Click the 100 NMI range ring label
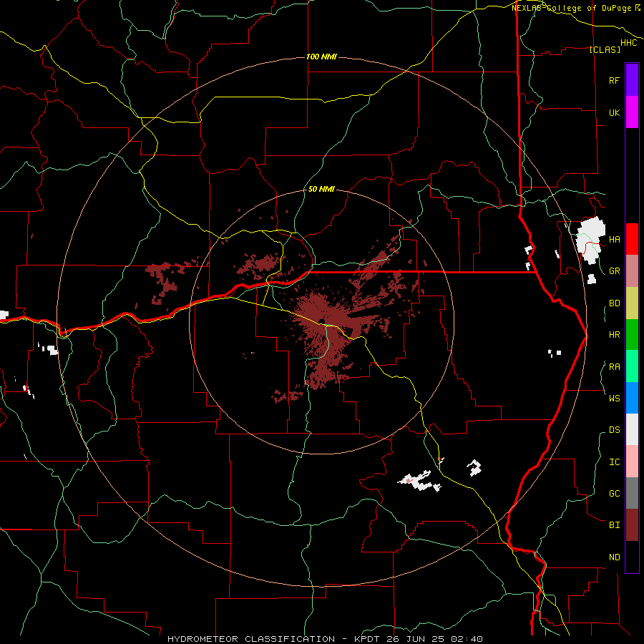This screenshot has width=644, height=644. point(321,57)
